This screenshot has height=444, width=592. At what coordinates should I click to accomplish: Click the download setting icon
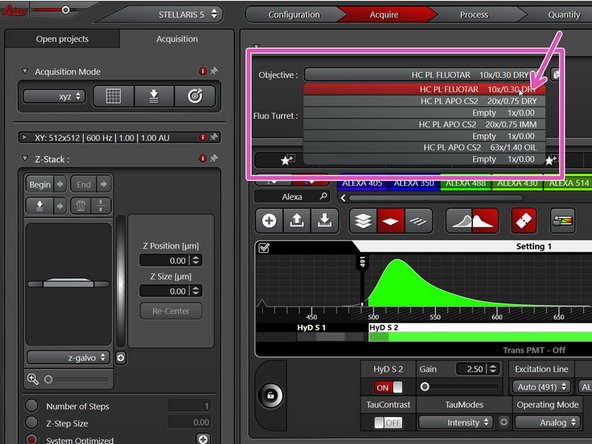click(x=324, y=220)
